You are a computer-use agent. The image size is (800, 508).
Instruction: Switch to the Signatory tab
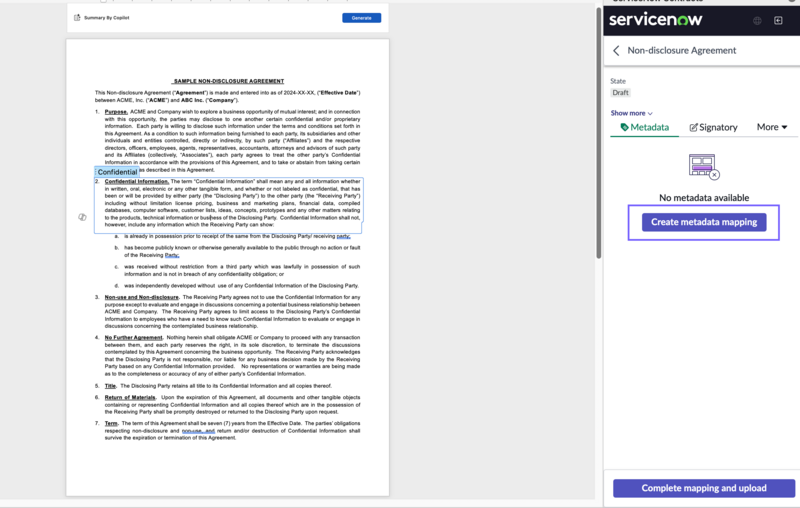pyautogui.click(x=713, y=128)
